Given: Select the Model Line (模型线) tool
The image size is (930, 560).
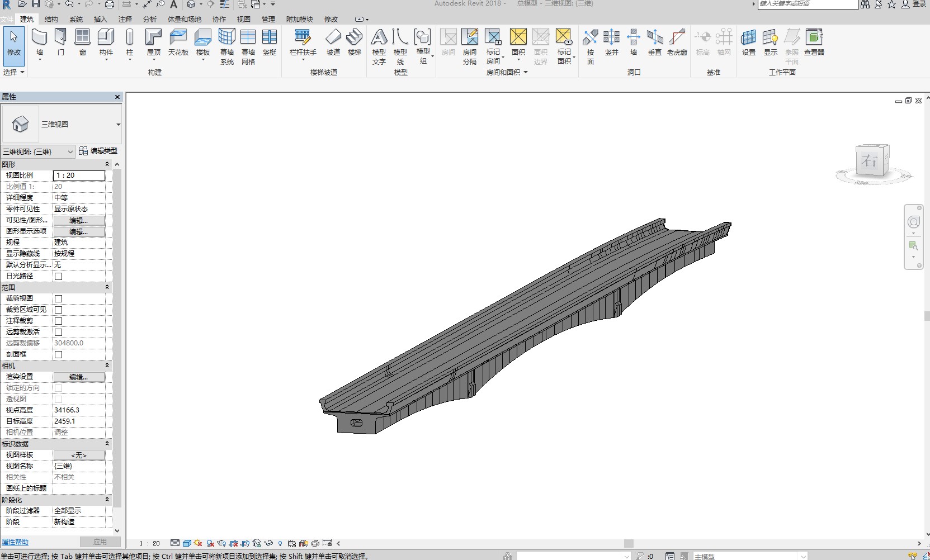Looking at the screenshot, I should click(400, 46).
